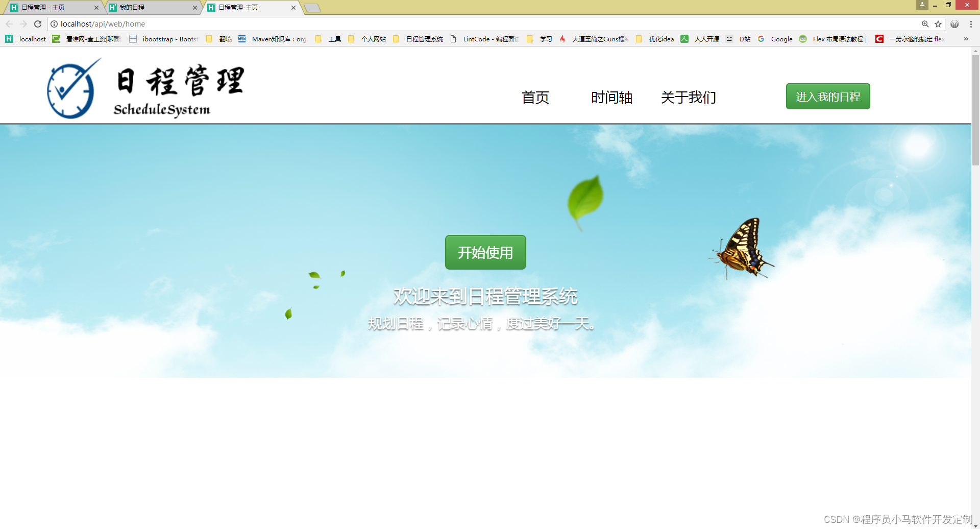Switch to the 我的日程 tab
The height and width of the screenshot is (529, 980).
151,8
